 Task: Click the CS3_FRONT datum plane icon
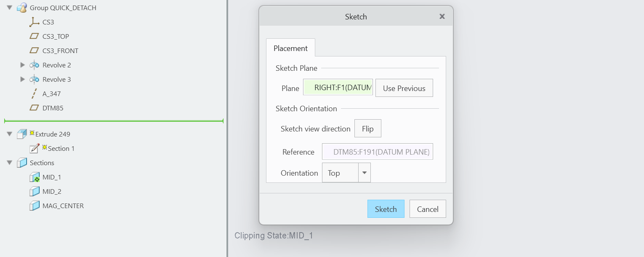coord(34,50)
